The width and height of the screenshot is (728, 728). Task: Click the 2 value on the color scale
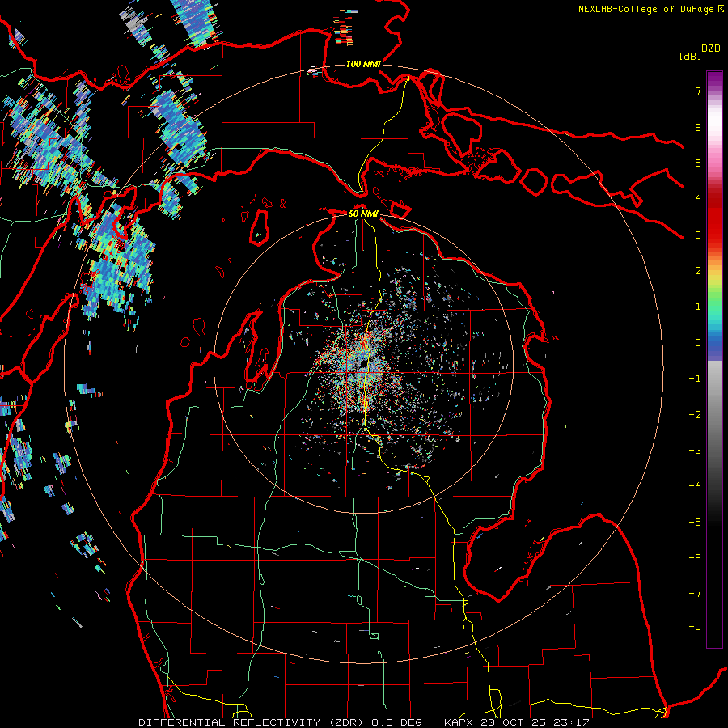698,271
